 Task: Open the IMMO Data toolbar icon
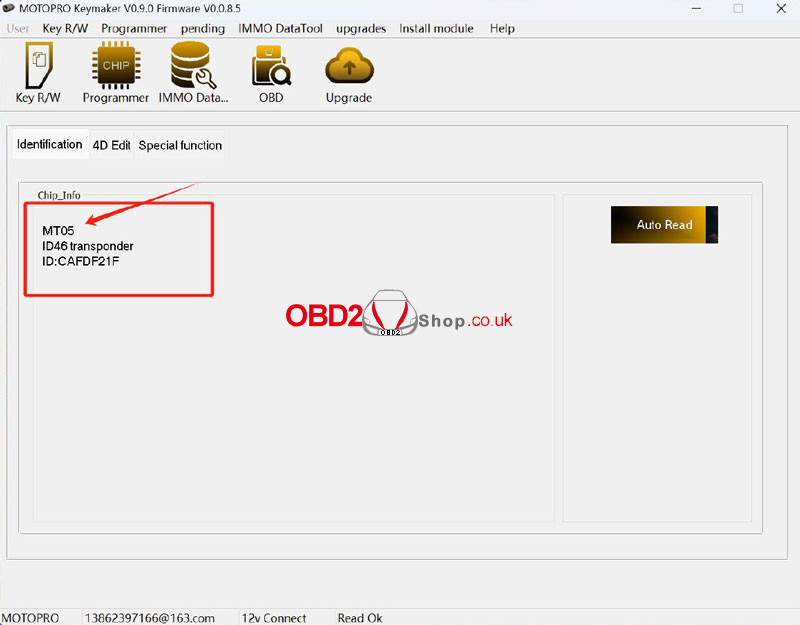coord(193,72)
